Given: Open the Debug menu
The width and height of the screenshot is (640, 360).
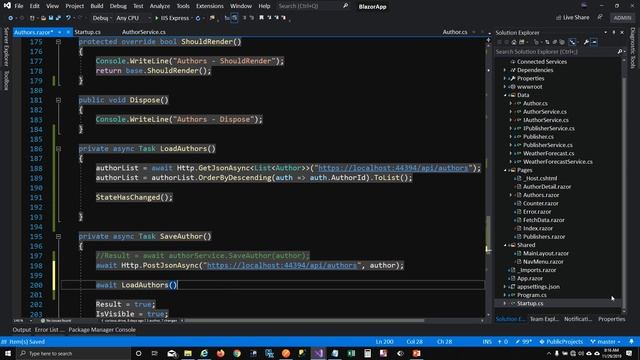Looking at the screenshot, I should click(x=118, y=6).
